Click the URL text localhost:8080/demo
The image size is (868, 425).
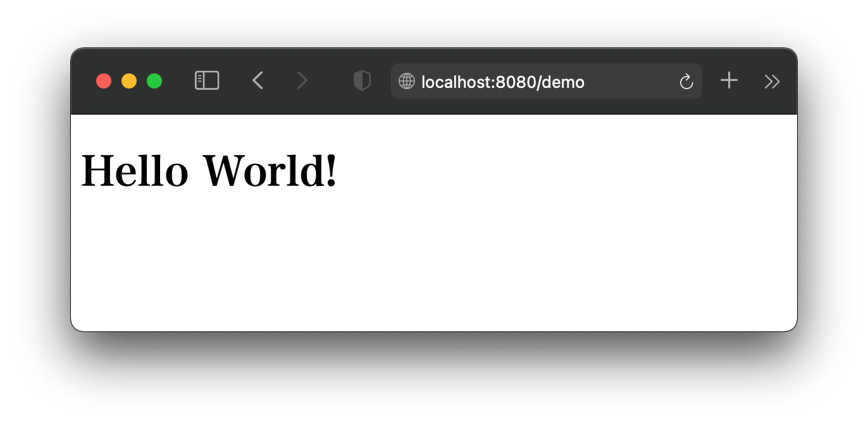pos(503,82)
